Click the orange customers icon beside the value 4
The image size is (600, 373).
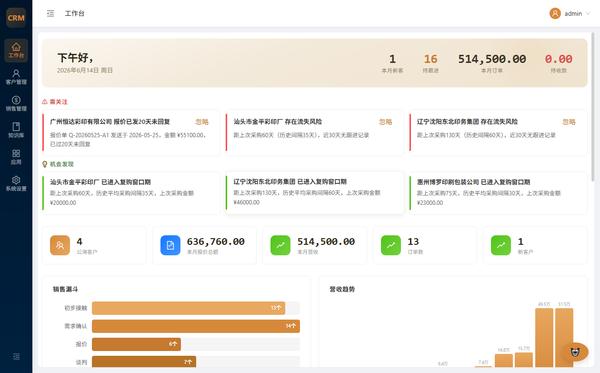pyautogui.click(x=60, y=245)
